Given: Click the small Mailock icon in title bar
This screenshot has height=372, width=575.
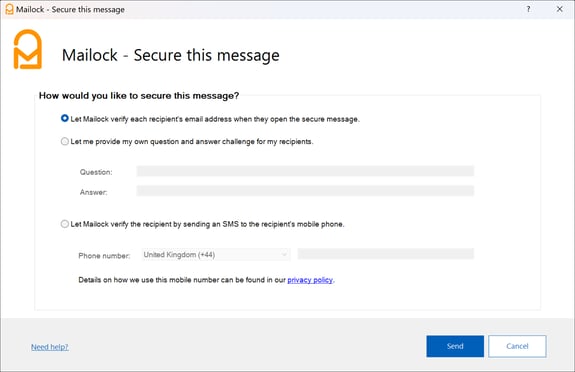Looking at the screenshot, I should (x=9, y=10).
